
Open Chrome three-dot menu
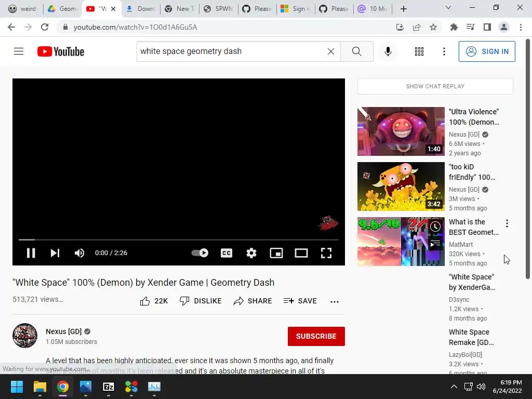(x=521, y=27)
